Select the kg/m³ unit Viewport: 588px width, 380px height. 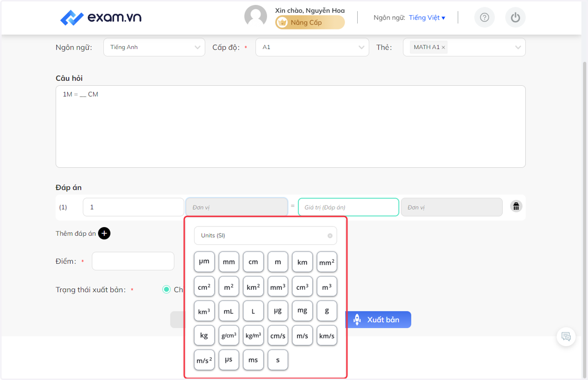tap(253, 335)
